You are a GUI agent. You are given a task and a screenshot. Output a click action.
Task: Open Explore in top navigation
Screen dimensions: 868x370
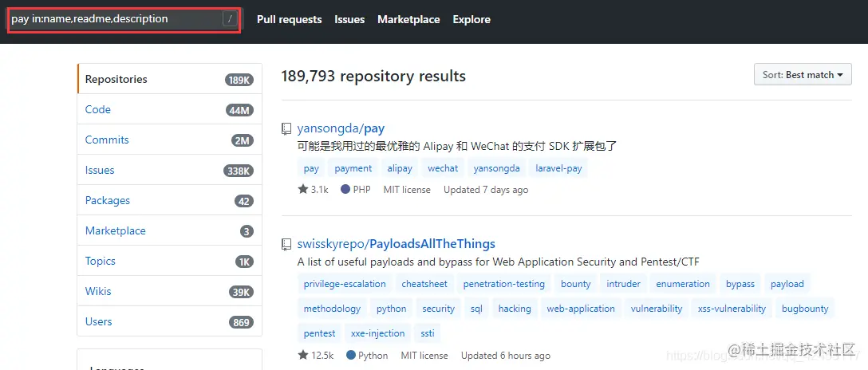click(x=471, y=19)
